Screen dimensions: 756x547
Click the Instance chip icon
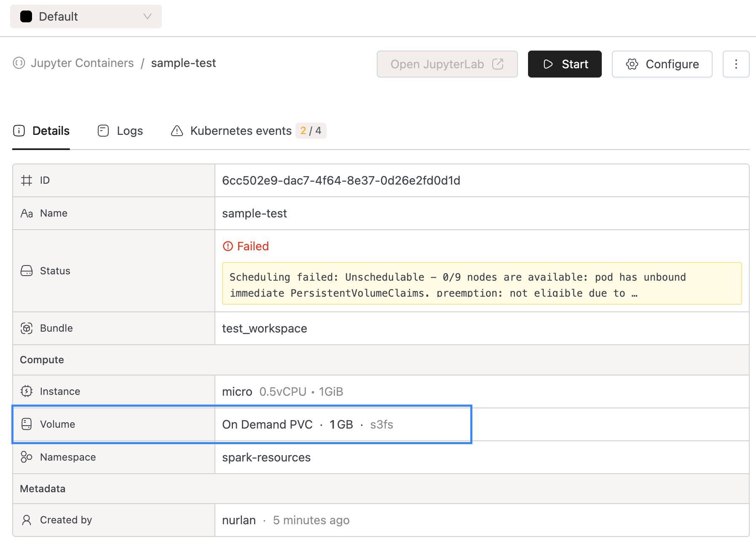(x=27, y=391)
